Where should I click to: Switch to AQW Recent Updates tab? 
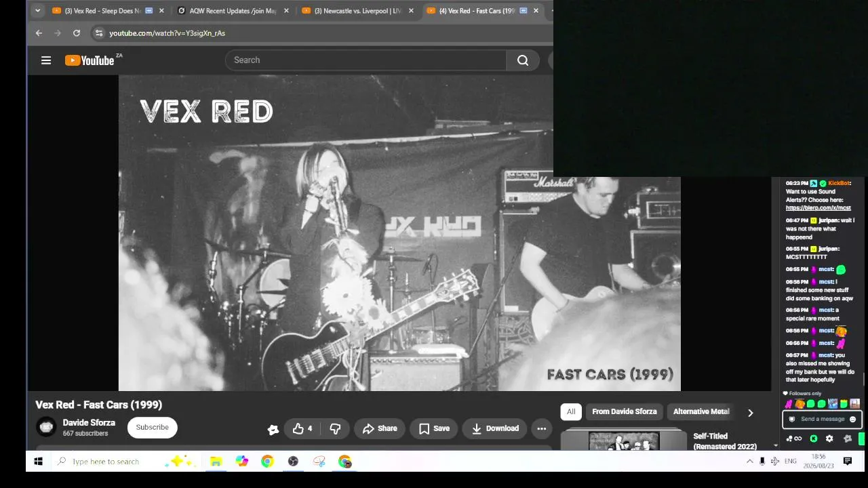[233, 11]
